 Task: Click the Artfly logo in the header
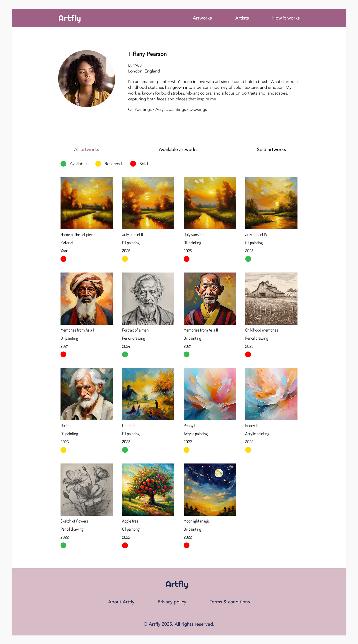[69, 18]
